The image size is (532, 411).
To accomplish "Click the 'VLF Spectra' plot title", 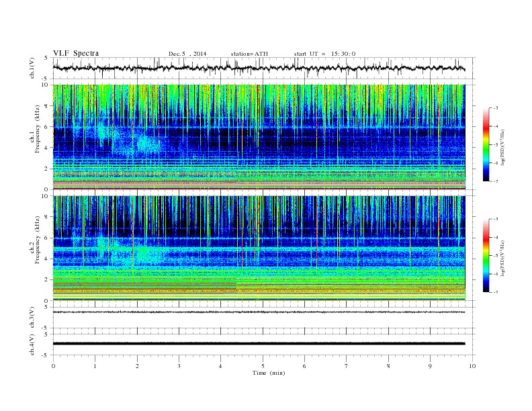I will click(76, 53).
